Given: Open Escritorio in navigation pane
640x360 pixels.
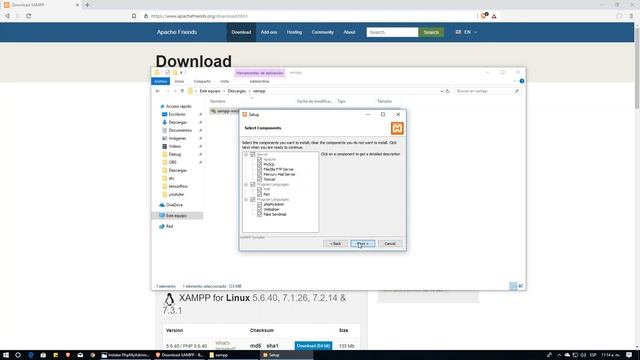Looking at the screenshot, I should (x=177, y=114).
